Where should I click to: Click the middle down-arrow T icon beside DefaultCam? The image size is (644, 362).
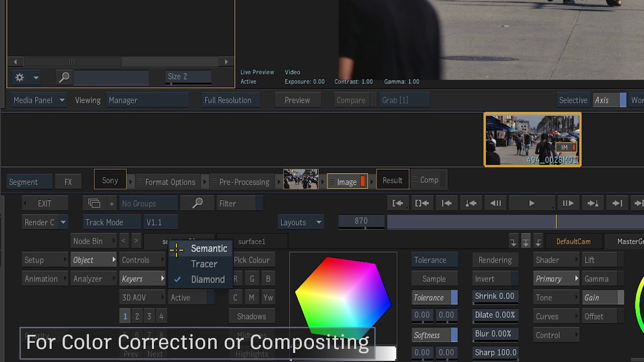click(526, 242)
